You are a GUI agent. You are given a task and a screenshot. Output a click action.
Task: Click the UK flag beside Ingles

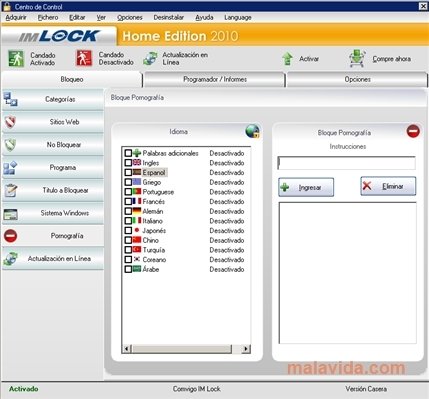point(137,163)
